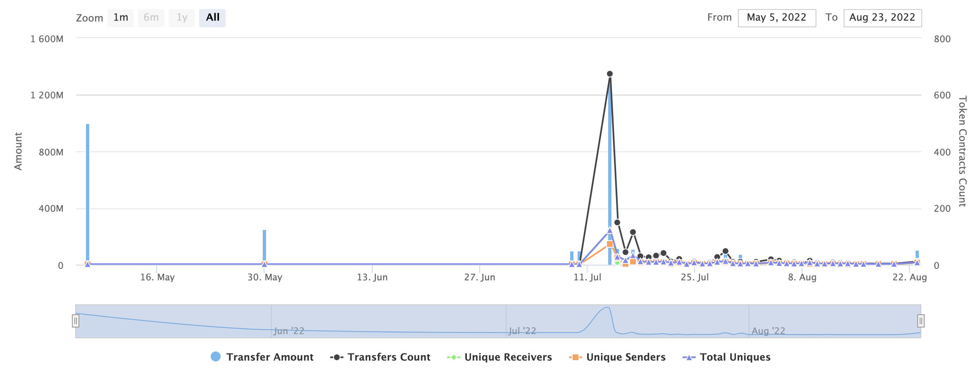The height and width of the screenshot is (373, 980).
Task: Select the 1m zoom range
Action: 121,18
